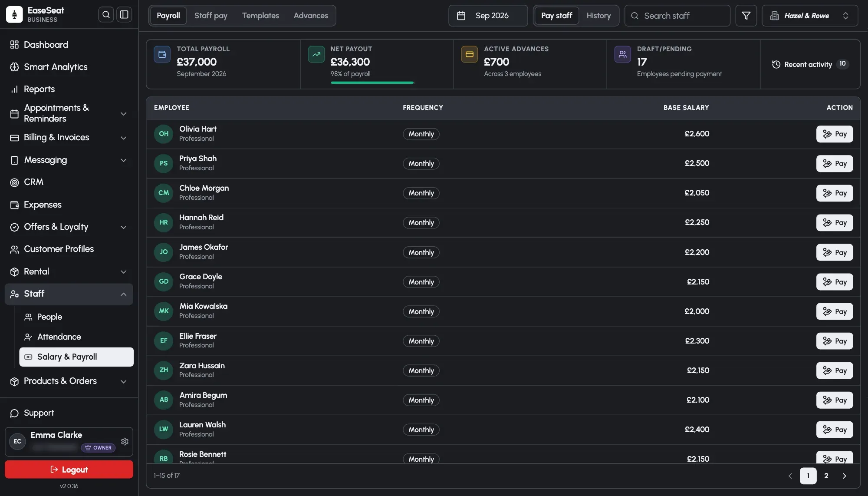The width and height of the screenshot is (868, 496).
Task: Open the Advances tab
Action: tap(311, 16)
